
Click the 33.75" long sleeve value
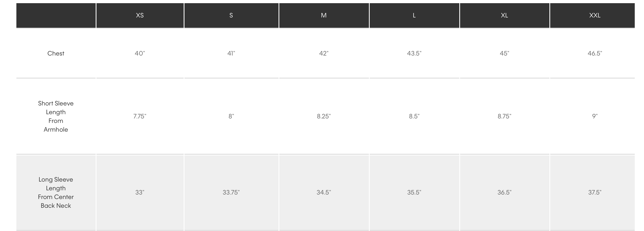231,192
